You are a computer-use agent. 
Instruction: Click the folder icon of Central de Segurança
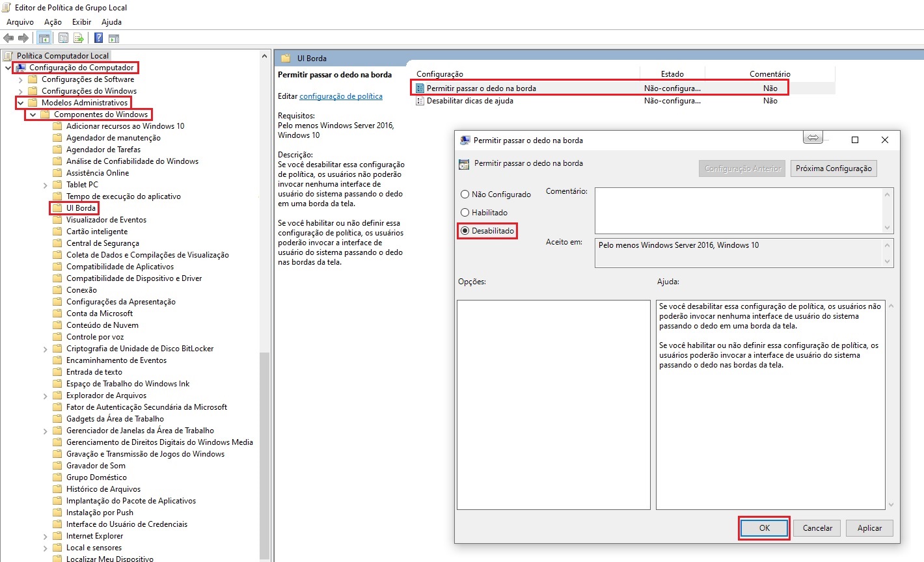57,243
